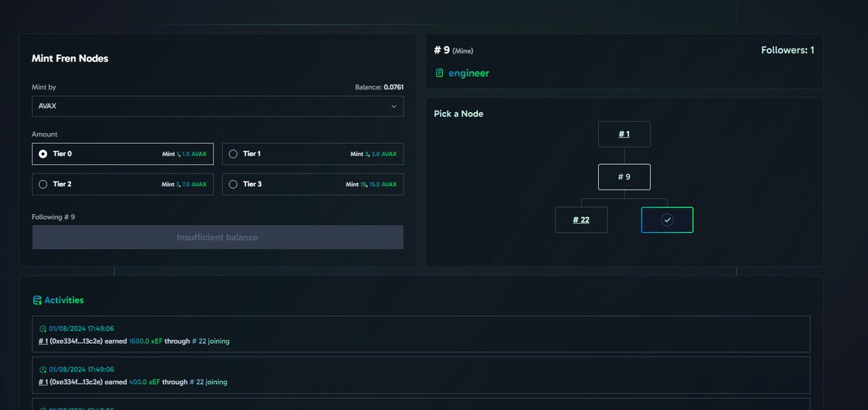Click the 'Balance: 0.0761' text
Image resolution: width=868 pixels, height=410 pixels.
pos(379,87)
